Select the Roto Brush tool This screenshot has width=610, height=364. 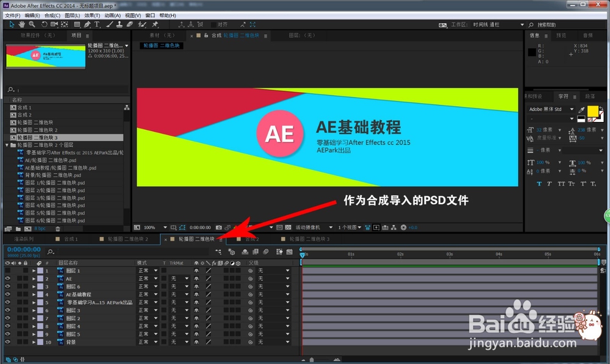pyautogui.click(x=142, y=24)
